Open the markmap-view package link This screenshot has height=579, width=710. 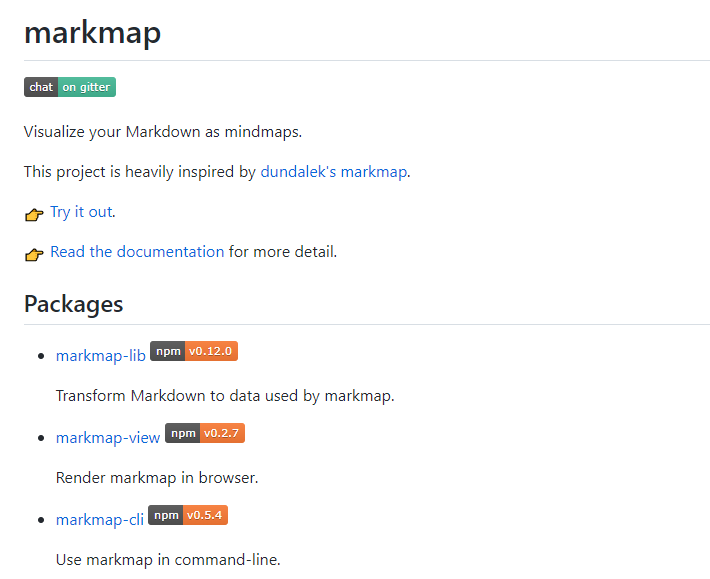click(108, 438)
